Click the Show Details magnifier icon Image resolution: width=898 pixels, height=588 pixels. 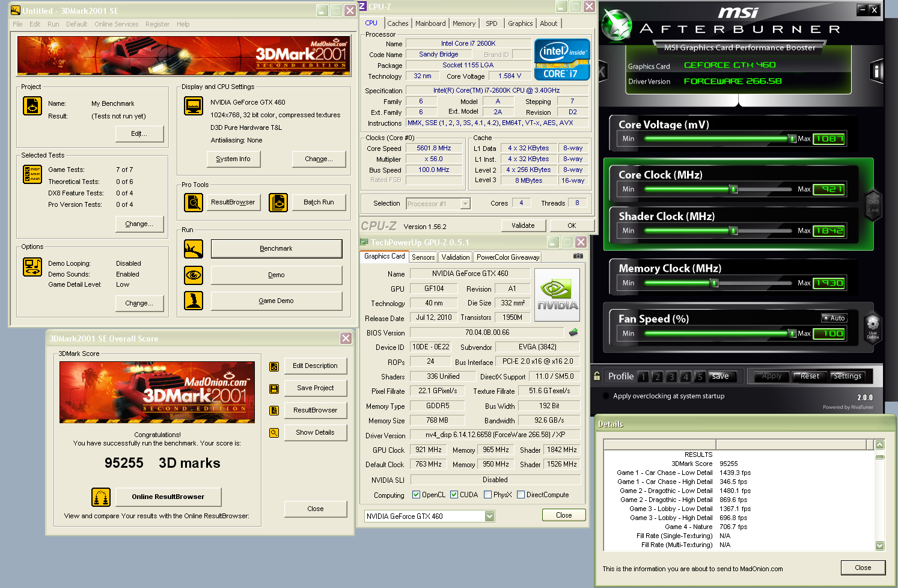(x=274, y=433)
